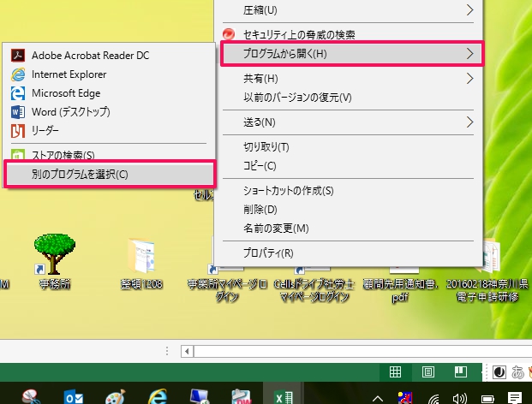Choose 別のプログラムを選択(C)
The width and height of the screenshot is (532, 404).
point(110,175)
